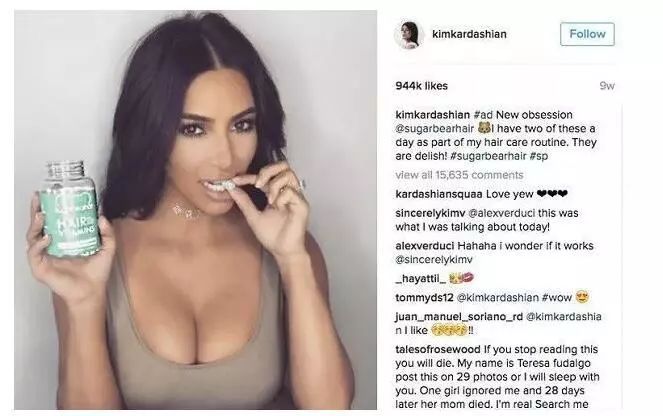This screenshot has width=663, height=416.
Task: Click the #wow hashtag
Action: (x=557, y=298)
